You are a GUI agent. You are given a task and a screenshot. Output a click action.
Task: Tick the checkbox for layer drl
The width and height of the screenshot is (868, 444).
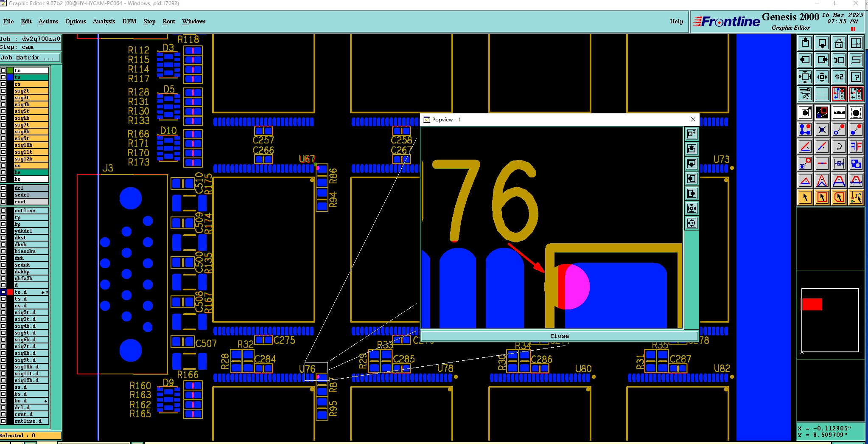click(x=3, y=188)
